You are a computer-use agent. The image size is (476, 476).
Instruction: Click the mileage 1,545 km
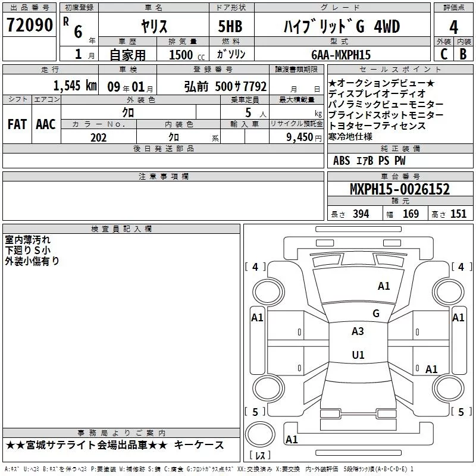tap(75, 86)
